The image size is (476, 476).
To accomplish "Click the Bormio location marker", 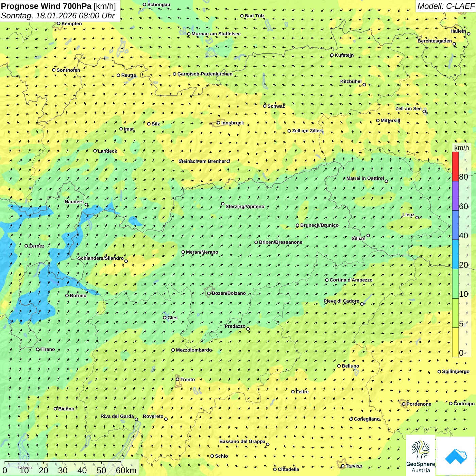I will coord(67,295).
